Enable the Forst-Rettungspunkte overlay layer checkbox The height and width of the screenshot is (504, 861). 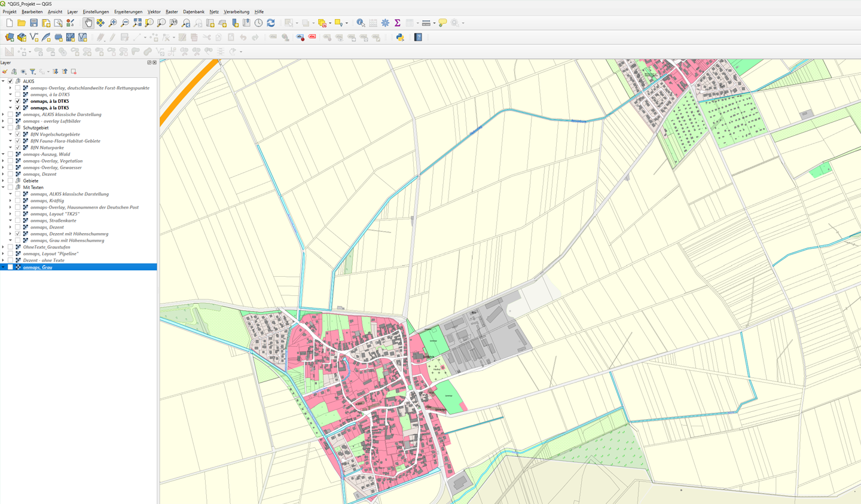click(x=18, y=88)
